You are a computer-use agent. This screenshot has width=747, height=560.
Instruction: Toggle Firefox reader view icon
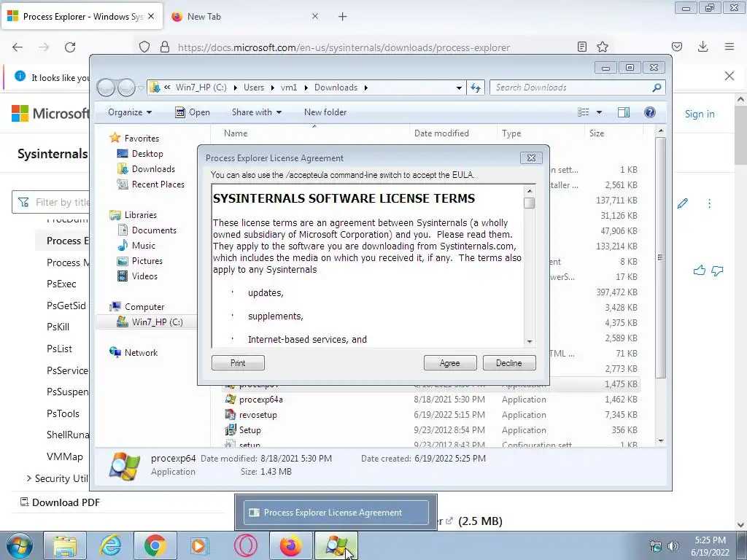pyautogui.click(x=581, y=47)
